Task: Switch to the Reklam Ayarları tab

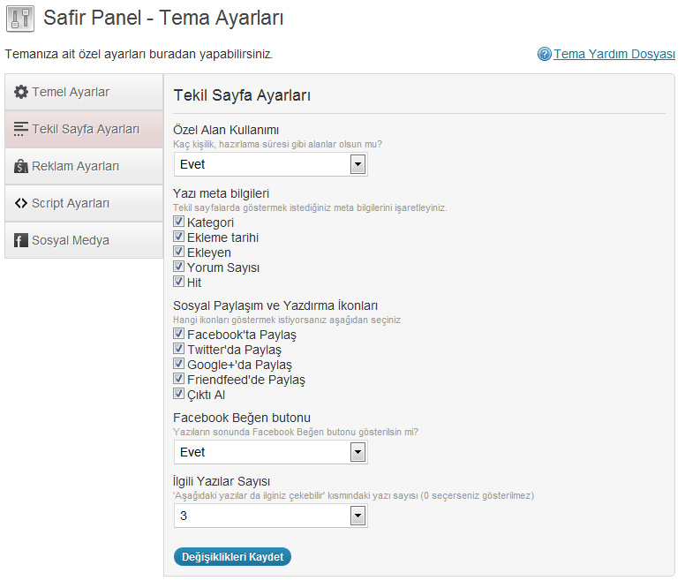Action: coord(84,166)
